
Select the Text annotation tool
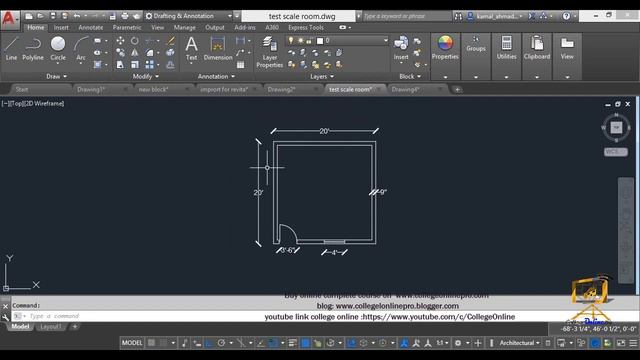[x=191, y=49]
